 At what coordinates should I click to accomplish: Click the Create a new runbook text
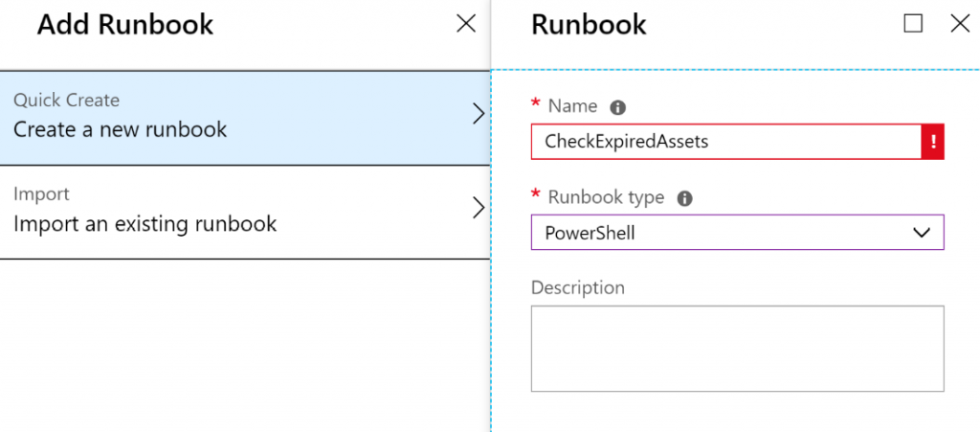(x=121, y=129)
